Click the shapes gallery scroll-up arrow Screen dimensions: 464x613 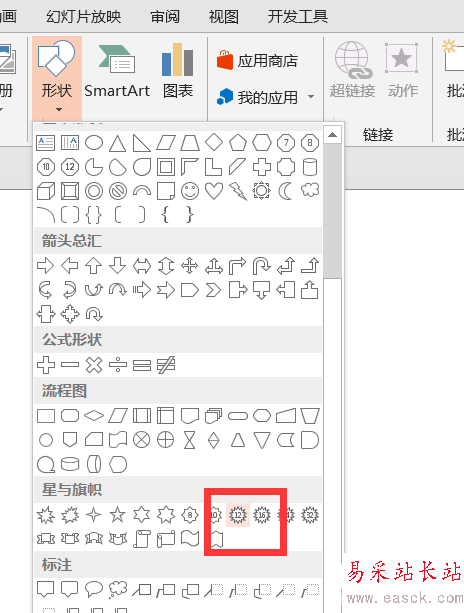333,135
